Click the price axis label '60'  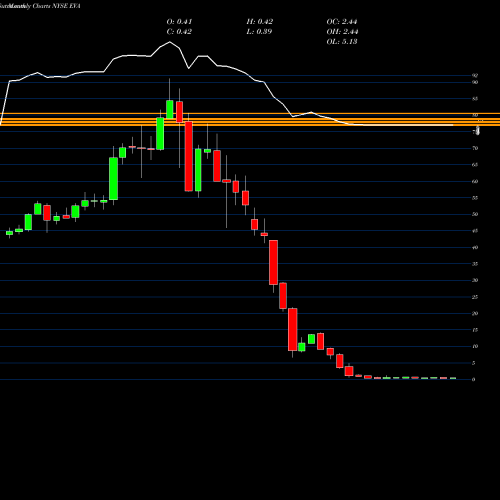click(475, 181)
